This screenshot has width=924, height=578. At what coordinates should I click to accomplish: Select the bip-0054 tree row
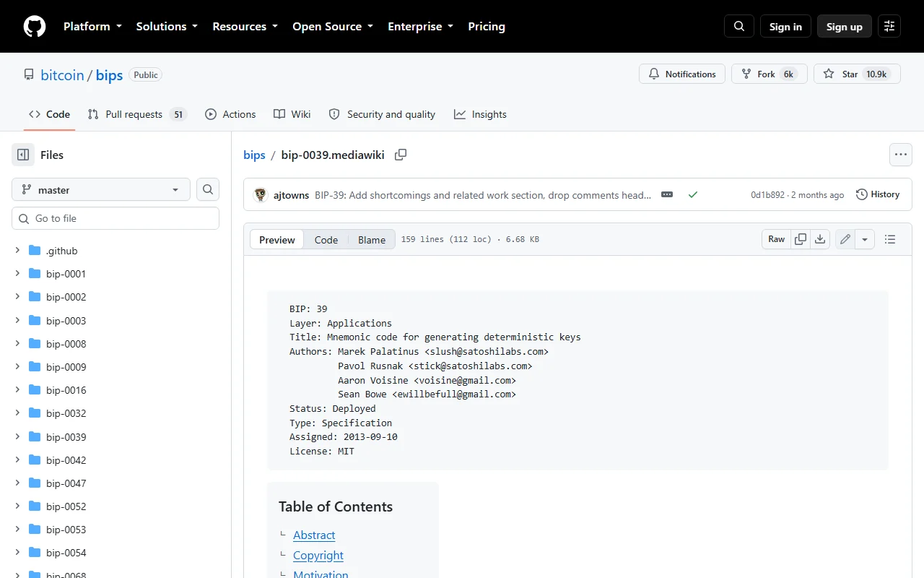point(115,553)
